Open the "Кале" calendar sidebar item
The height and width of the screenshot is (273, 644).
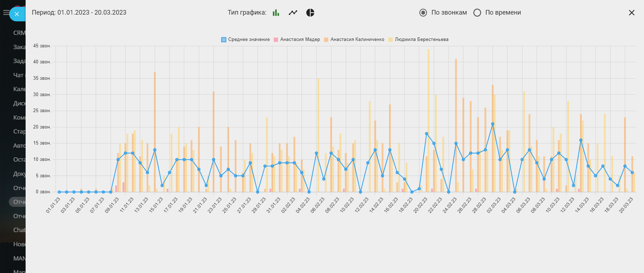(19, 89)
